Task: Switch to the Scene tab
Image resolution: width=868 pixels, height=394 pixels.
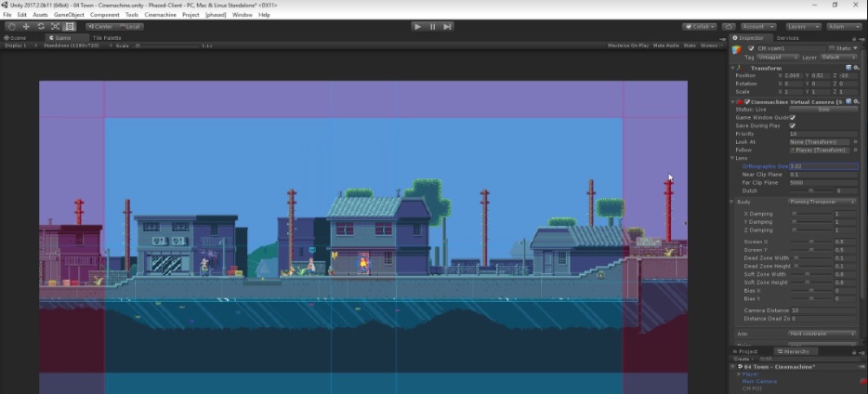Action: click(x=17, y=38)
